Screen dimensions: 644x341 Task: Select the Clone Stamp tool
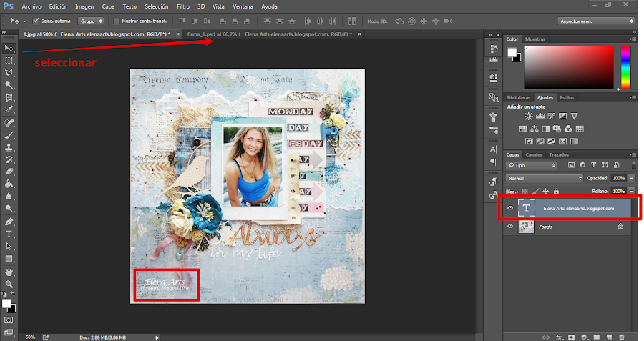(9, 147)
